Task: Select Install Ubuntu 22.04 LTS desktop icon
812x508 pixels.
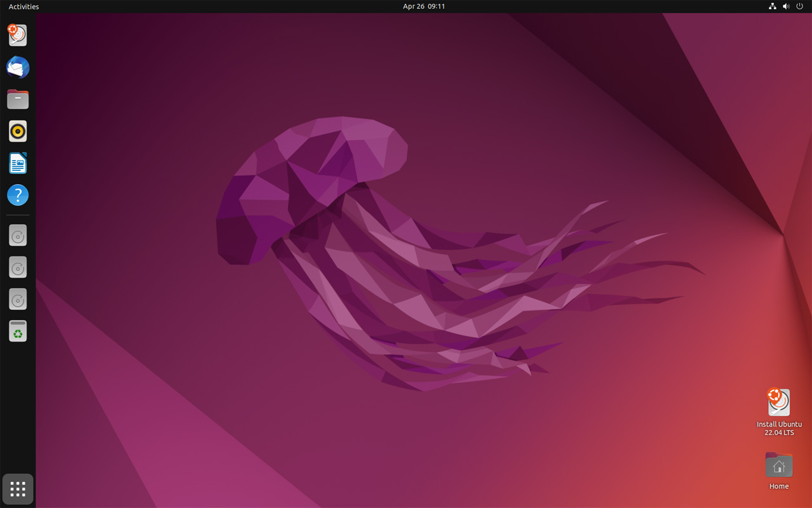Action: (x=779, y=412)
